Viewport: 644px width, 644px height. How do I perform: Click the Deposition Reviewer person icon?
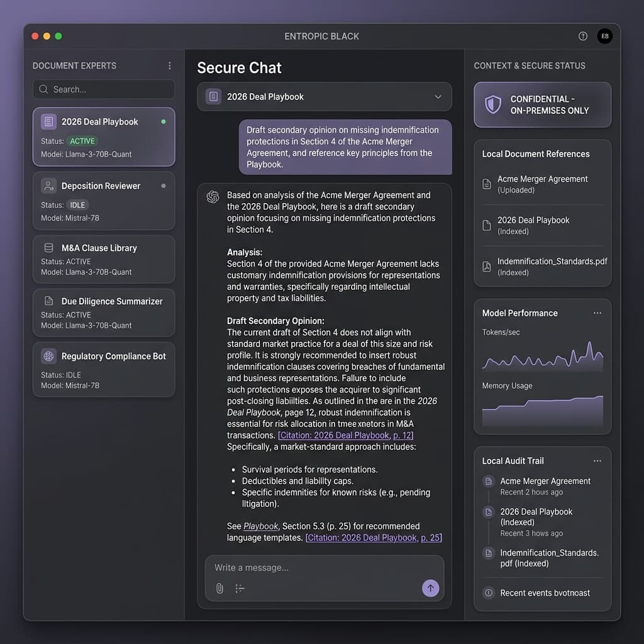click(48, 186)
